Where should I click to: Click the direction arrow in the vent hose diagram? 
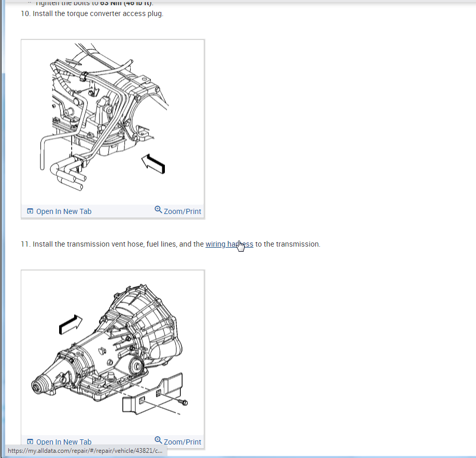(153, 164)
